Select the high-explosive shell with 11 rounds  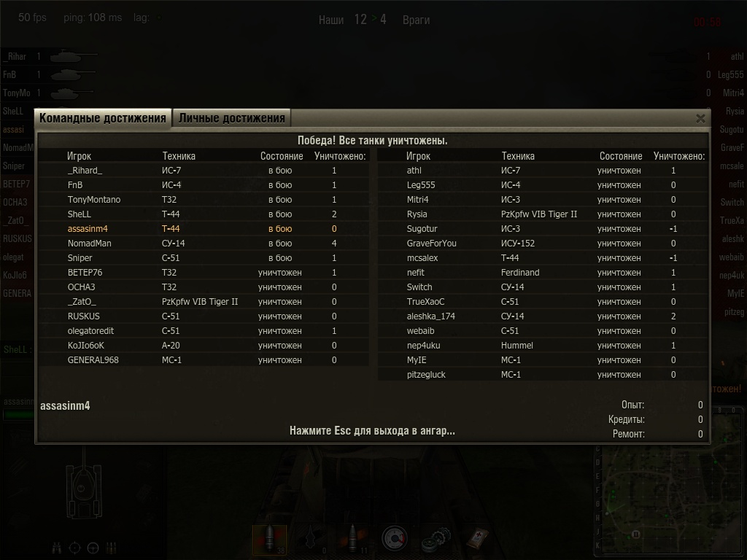[x=352, y=540]
